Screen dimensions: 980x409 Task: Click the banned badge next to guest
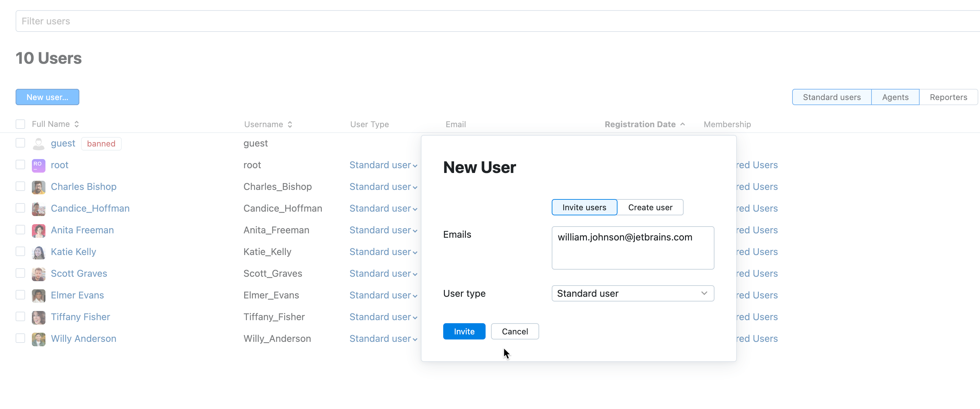[101, 144]
